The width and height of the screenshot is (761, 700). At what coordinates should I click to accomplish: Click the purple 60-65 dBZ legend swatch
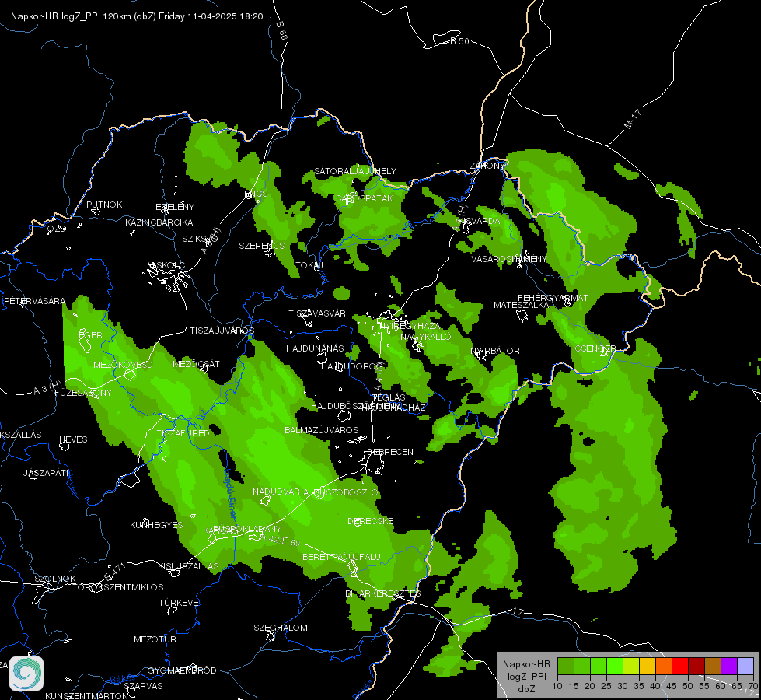(x=729, y=666)
